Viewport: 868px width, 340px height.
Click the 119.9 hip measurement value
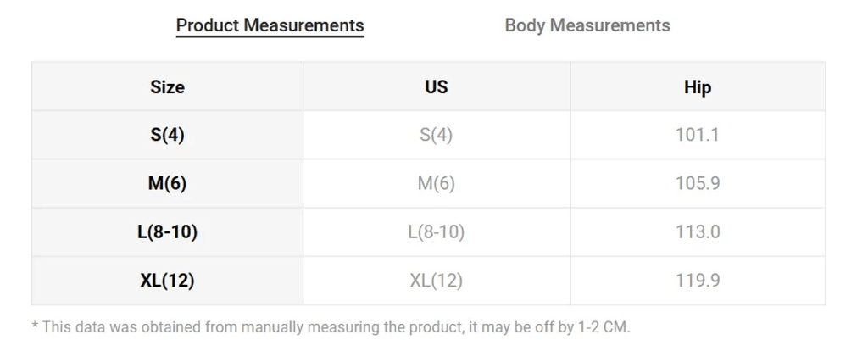tap(698, 281)
